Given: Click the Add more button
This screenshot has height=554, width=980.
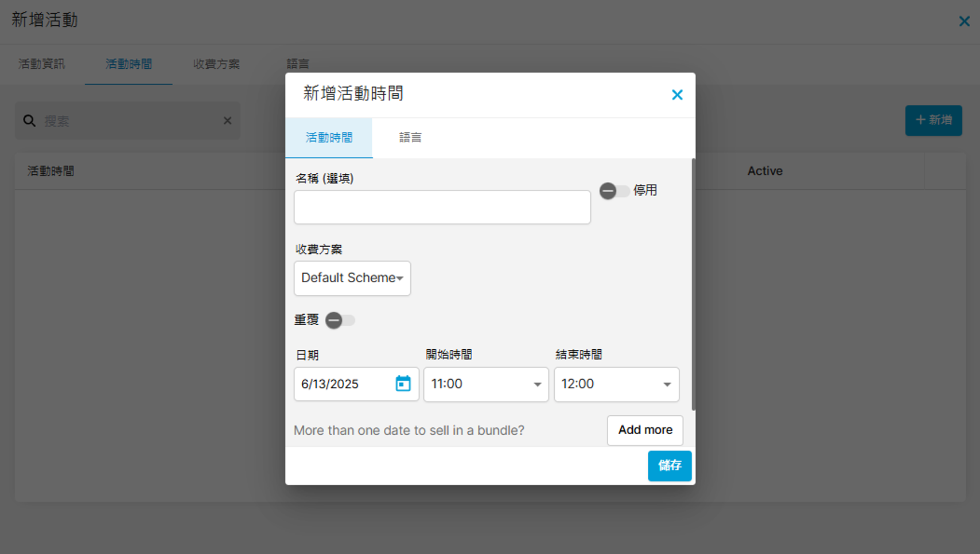Looking at the screenshot, I should tap(645, 430).
